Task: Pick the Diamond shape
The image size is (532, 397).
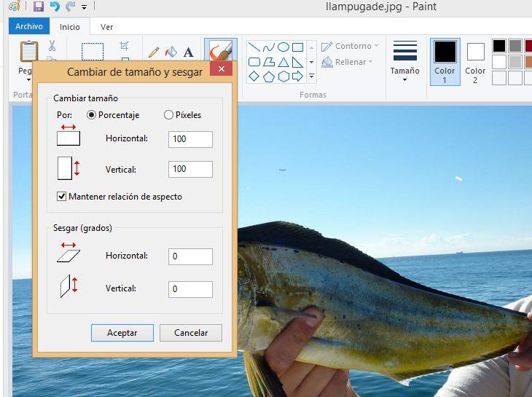Action: tap(254, 76)
